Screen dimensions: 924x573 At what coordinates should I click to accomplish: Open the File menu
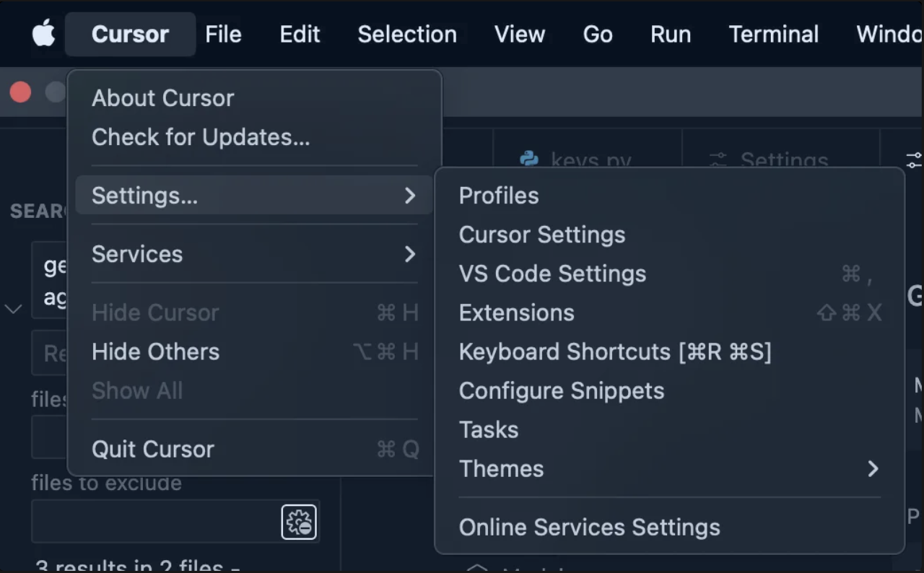pyautogui.click(x=223, y=34)
